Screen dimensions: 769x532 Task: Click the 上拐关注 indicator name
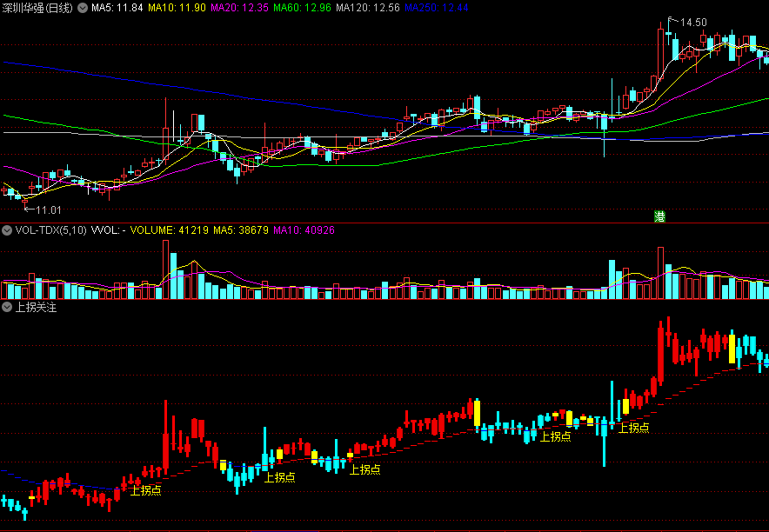[37, 308]
